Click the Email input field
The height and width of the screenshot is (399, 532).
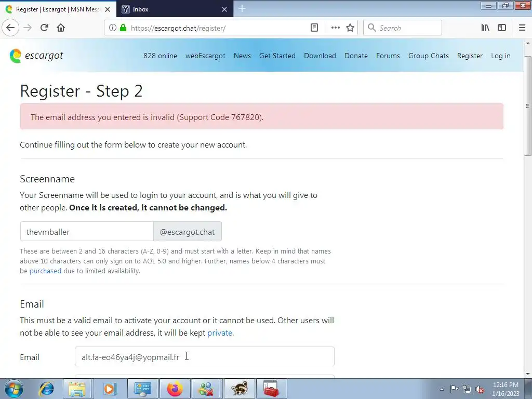(205, 356)
